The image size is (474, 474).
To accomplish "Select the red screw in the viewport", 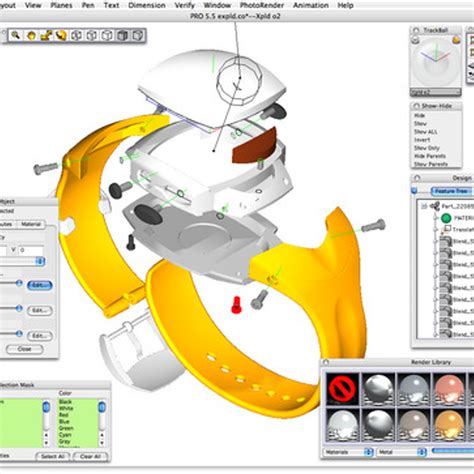I will click(236, 305).
